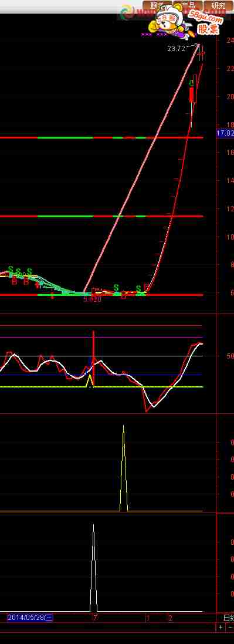The width and height of the screenshot is (234, 644).
Task: Click the timeline marker labeled 7
Action: coord(95,618)
